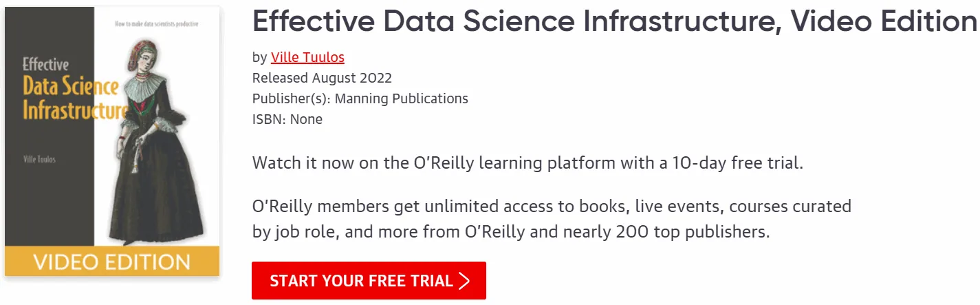
Task: Click the yellow VIDEO EDITION banner on cover
Action: tap(112, 262)
